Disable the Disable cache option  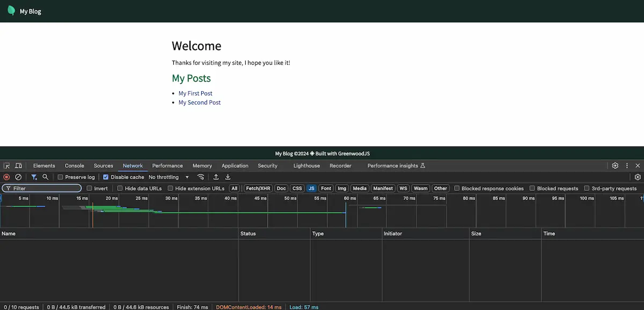(x=106, y=177)
